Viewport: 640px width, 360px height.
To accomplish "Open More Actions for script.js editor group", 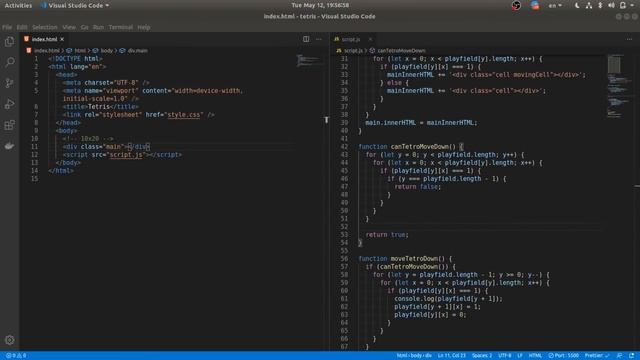I will coord(629,39).
